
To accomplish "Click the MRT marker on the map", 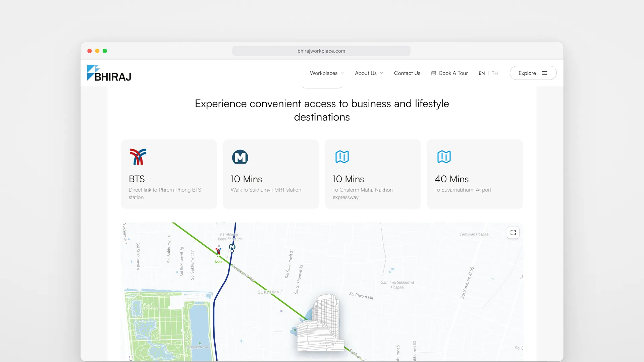I will tap(232, 247).
